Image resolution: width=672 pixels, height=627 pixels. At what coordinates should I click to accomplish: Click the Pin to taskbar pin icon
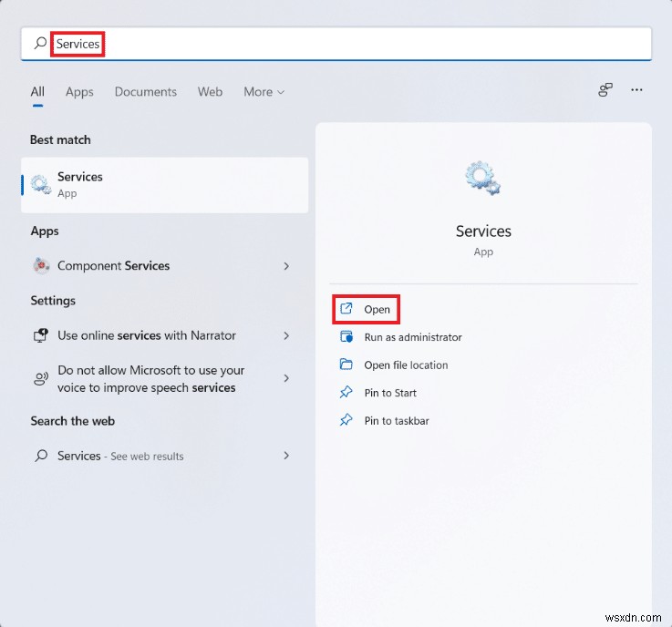(346, 420)
